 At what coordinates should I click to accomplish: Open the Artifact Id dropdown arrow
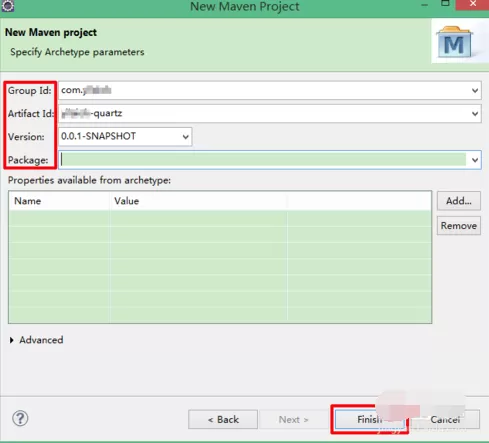(x=475, y=114)
